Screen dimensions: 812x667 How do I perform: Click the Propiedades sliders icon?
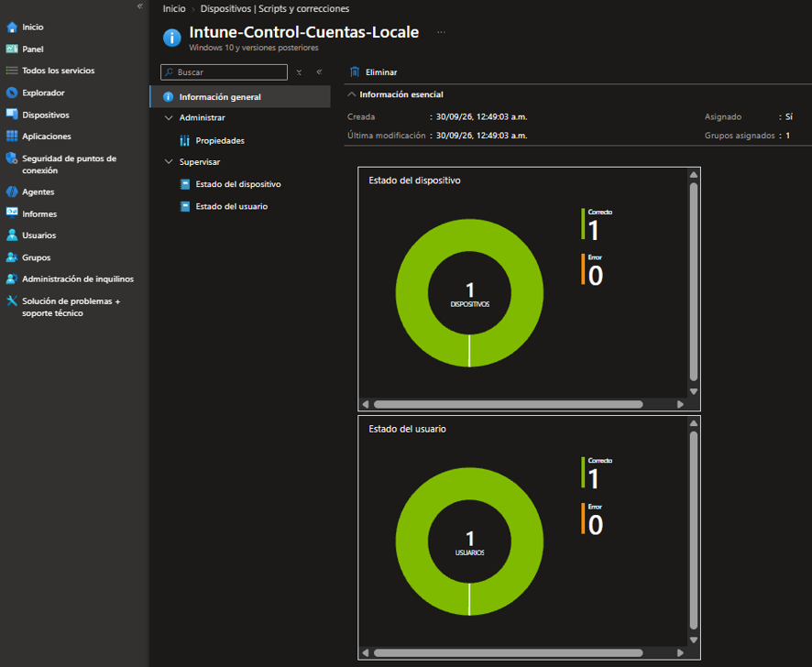185,140
